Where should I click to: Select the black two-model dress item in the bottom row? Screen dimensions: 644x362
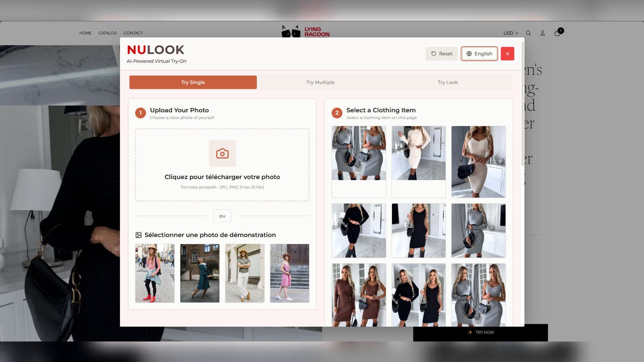pos(419,295)
